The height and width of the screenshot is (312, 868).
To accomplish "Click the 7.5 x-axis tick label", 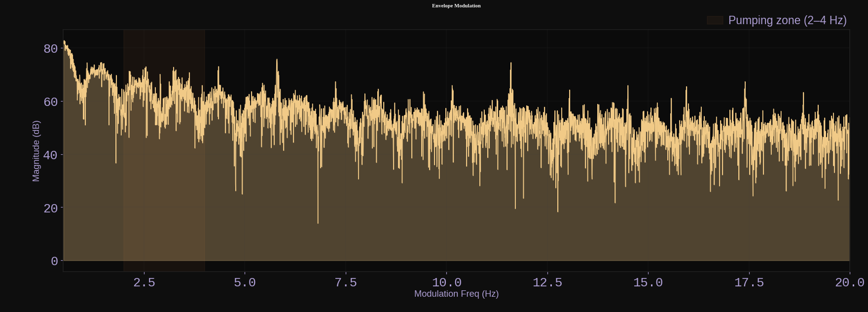I will click(x=346, y=282).
